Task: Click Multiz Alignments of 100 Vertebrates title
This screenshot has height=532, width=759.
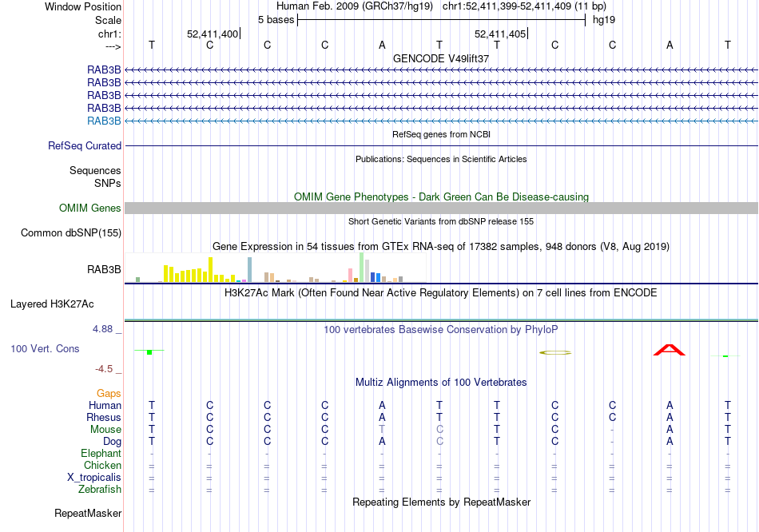Action: pos(441,383)
